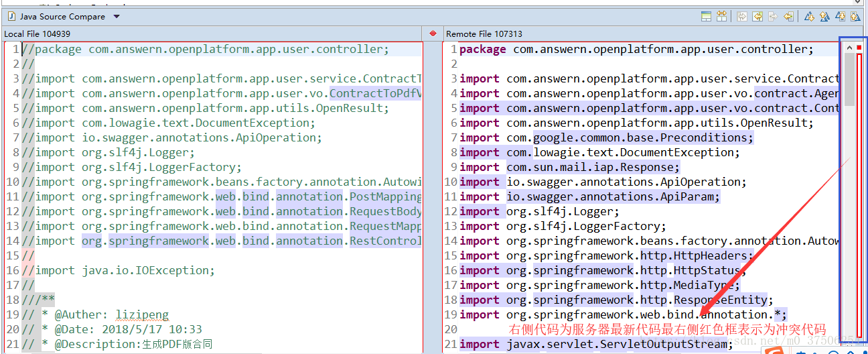Click the red conflict indicator square in overview ruler

[x=859, y=48]
